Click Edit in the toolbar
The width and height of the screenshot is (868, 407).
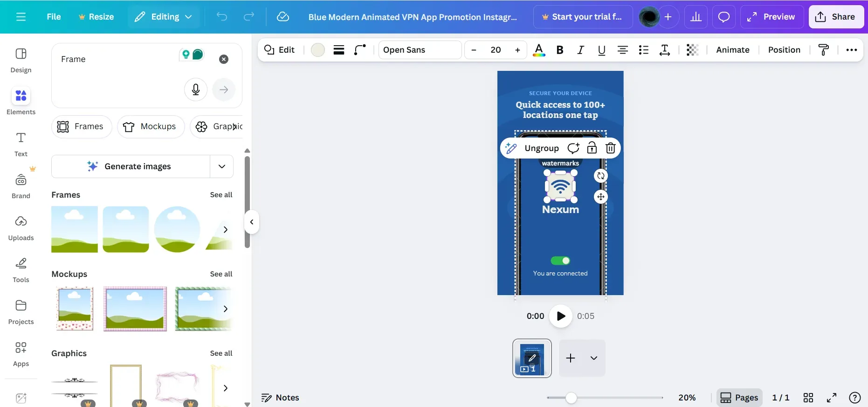[280, 50]
